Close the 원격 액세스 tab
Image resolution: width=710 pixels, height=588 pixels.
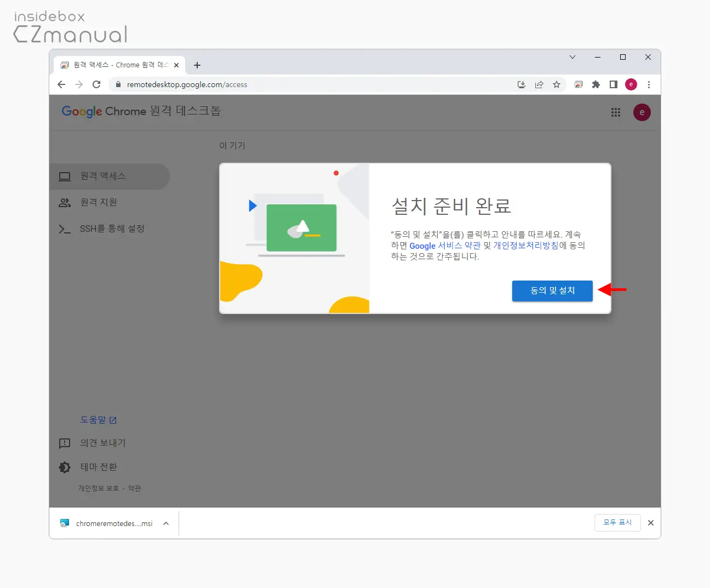coord(176,65)
